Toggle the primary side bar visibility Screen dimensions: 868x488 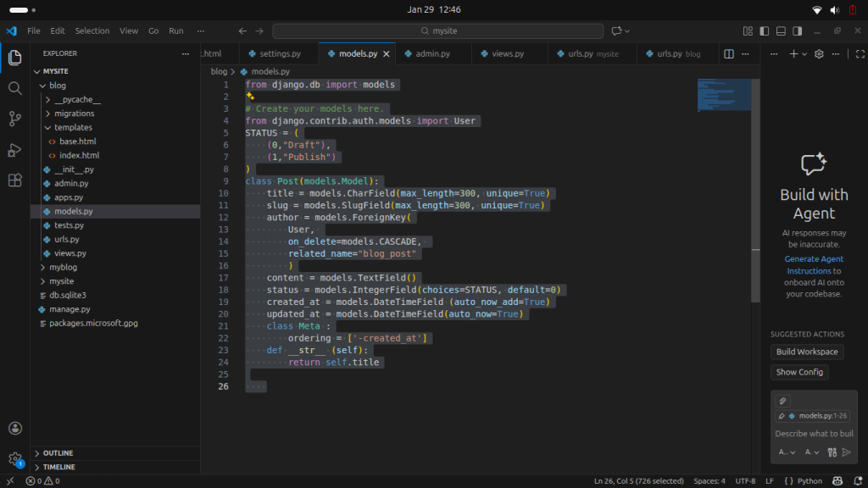coord(764,31)
